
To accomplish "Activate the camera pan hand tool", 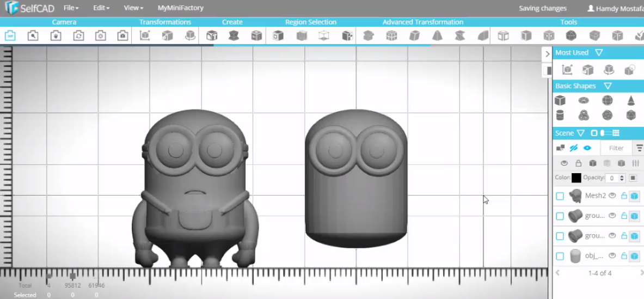I will click(x=56, y=36).
